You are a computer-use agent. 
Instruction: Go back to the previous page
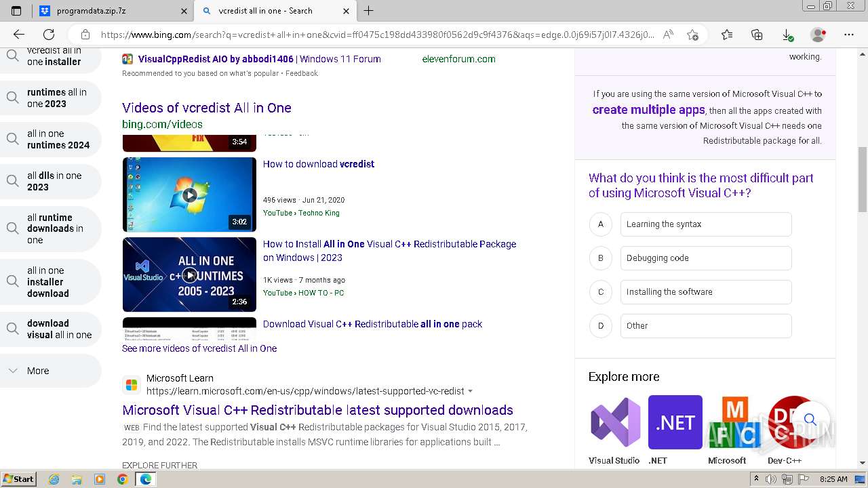[19, 35]
